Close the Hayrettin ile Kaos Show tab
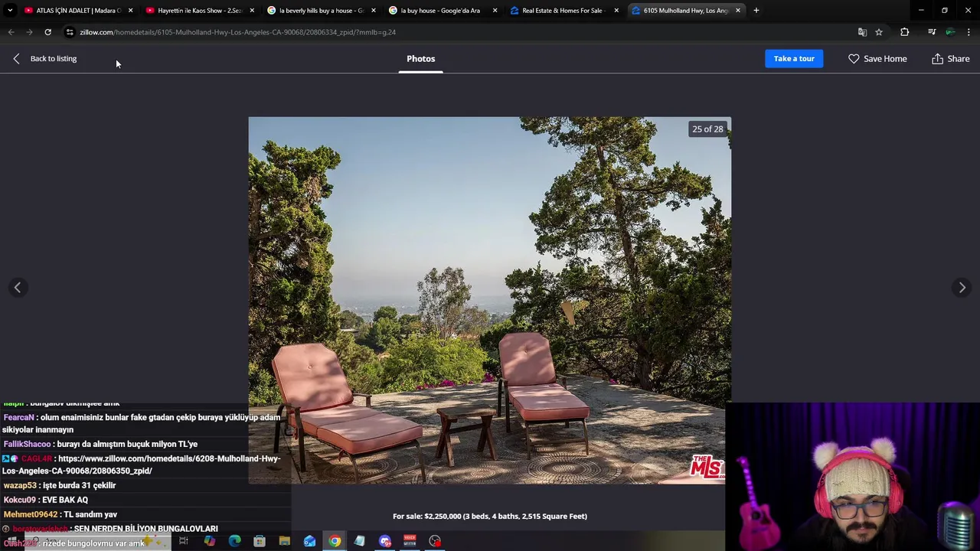This screenshot has height=551, width=980. pos(252,11)
